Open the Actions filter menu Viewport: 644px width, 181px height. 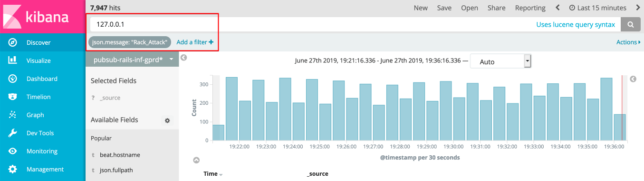(628, 42)
